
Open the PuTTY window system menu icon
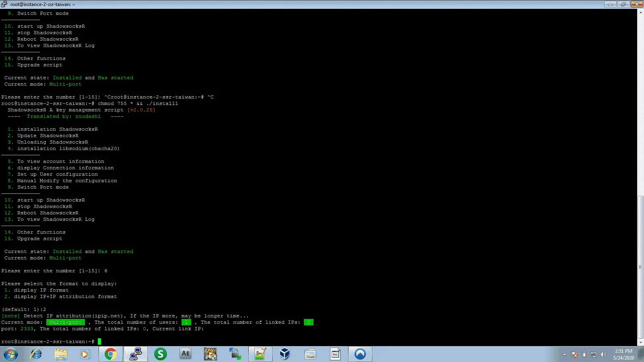point(4,4)
